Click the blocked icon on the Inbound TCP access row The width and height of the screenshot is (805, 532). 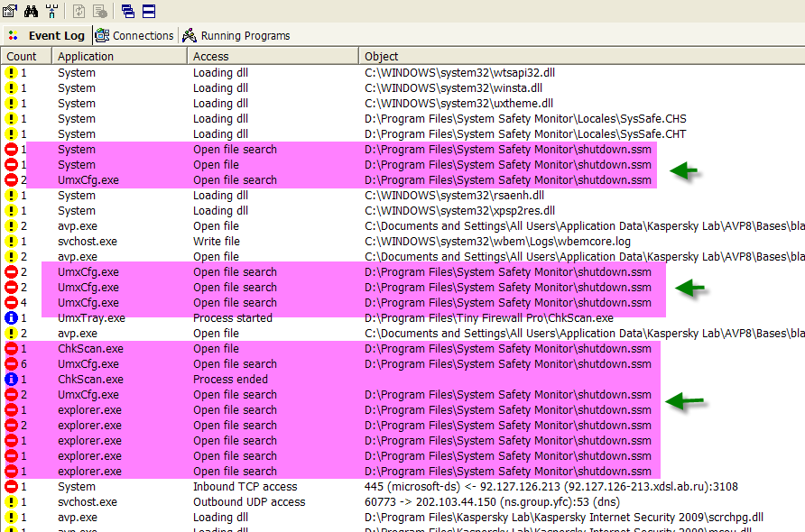point(11,486)
